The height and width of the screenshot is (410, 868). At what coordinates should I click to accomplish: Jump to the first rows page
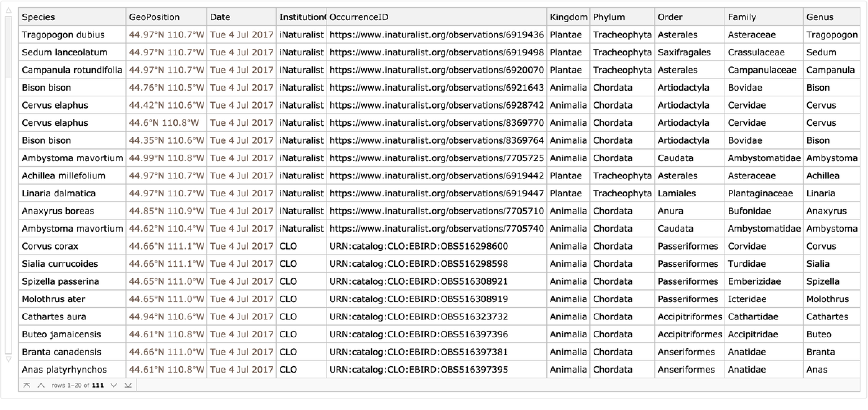(27, 385)
